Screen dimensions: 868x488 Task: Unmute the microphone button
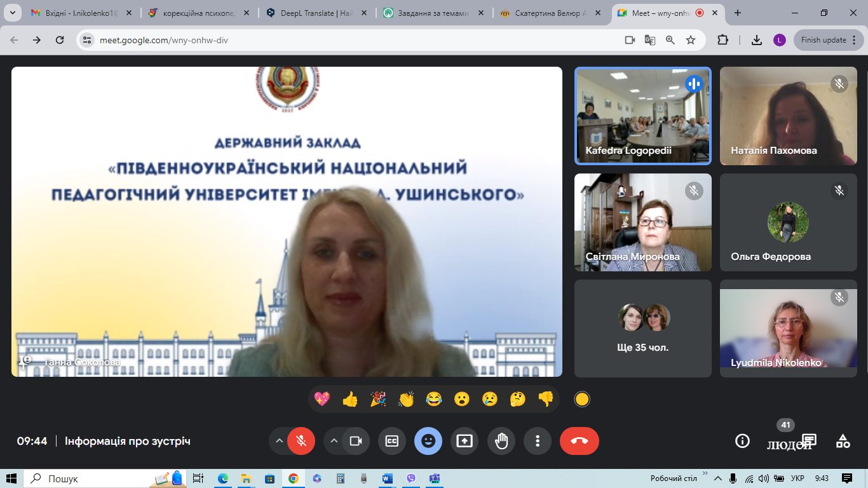click(301, 441)
